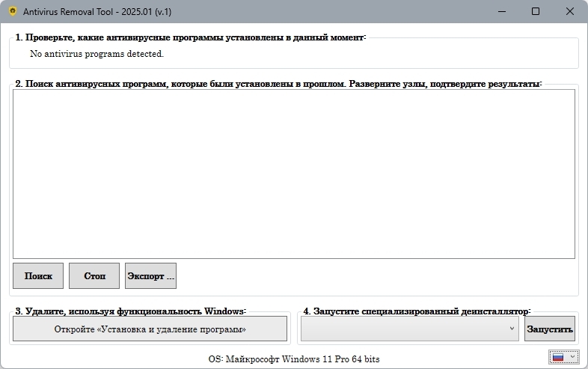Stop the scan using the Стоп button
The width and height of the screenshot is (588, 369).
tap(94, 276)
